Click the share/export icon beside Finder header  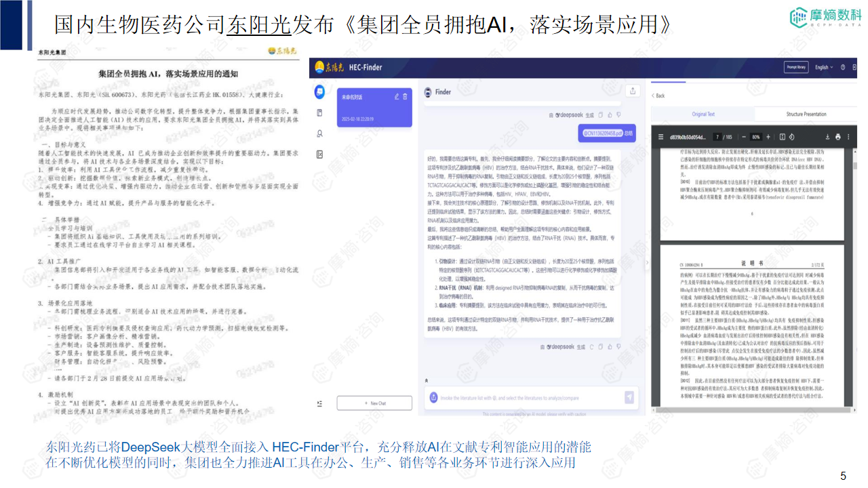pyautogui.click(x=633, y=91)
